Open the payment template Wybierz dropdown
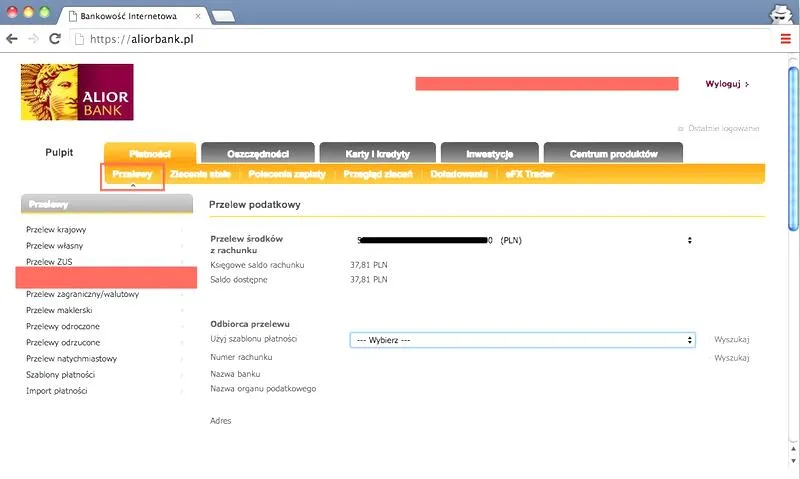This screenshot has width=800, height=479. point(522,340)
